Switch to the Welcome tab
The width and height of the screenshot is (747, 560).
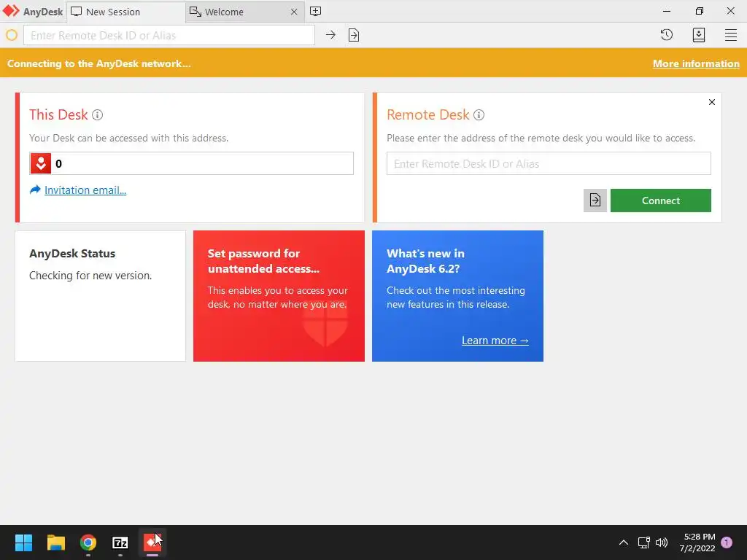(x=244, y=12)
